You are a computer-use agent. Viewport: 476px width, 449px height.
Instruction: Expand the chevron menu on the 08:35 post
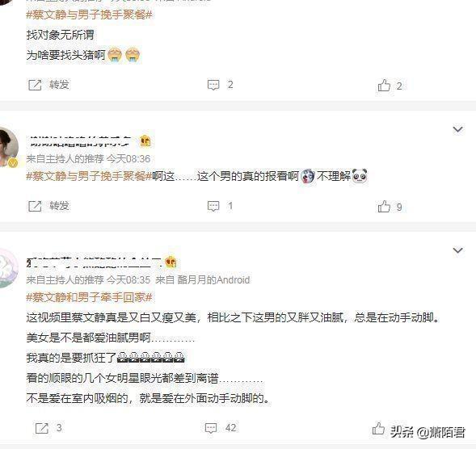457,250
